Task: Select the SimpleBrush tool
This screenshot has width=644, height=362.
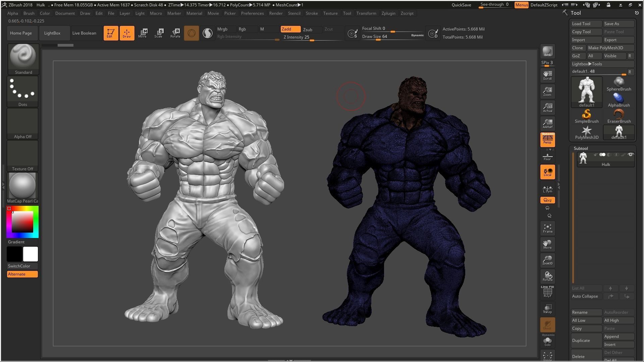Action: [x=587, y=116]
